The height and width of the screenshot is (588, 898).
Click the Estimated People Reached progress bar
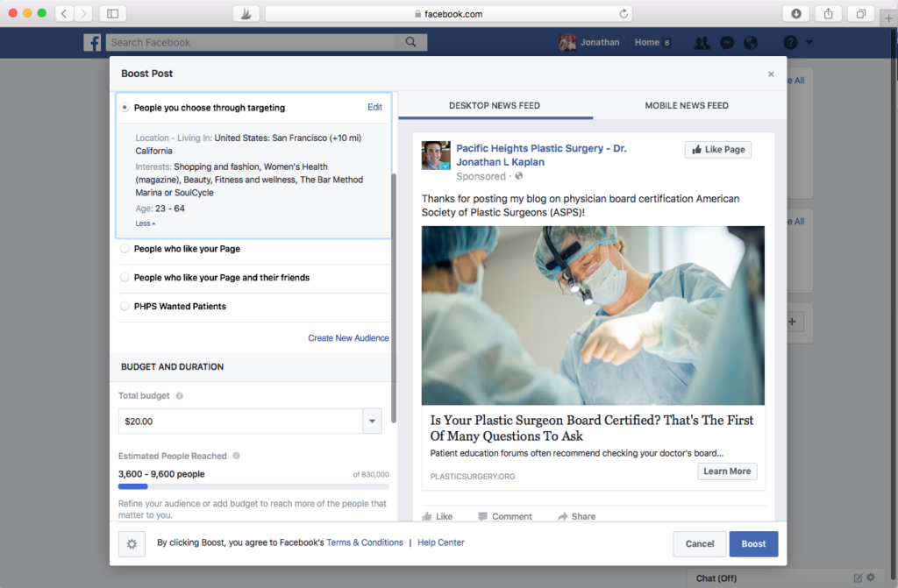[x=253, y=486]
